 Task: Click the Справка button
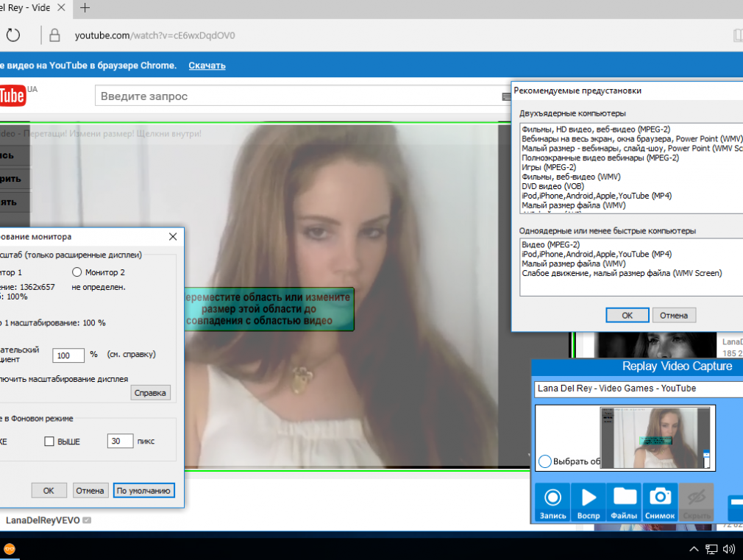pos(150,393)
